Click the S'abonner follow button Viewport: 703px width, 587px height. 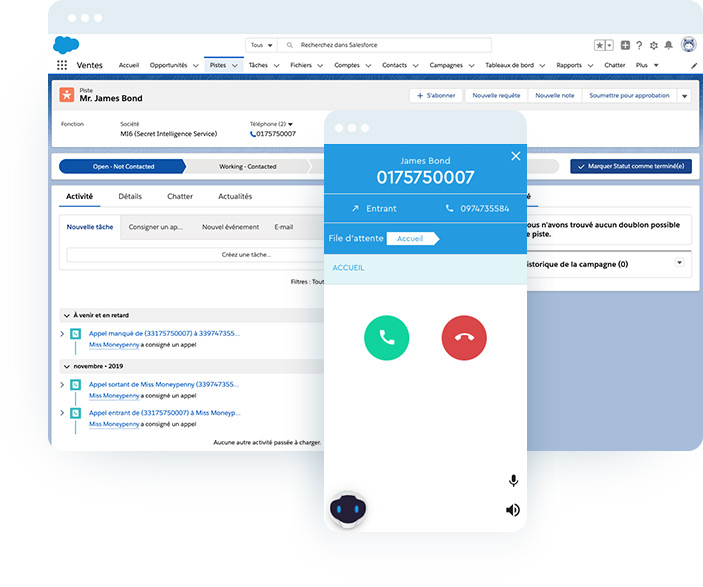point(436,96)
